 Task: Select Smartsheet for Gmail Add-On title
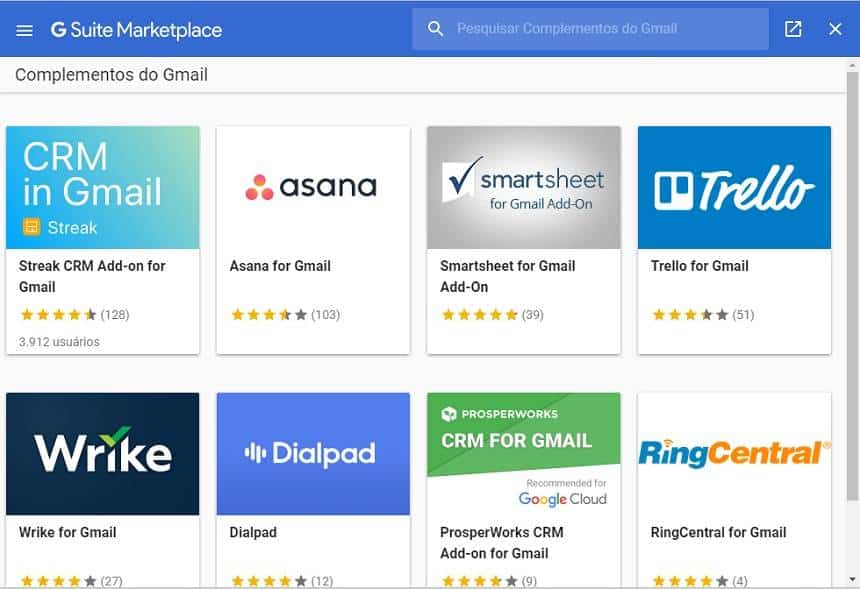pyautogui.click(x=508, y=276)
